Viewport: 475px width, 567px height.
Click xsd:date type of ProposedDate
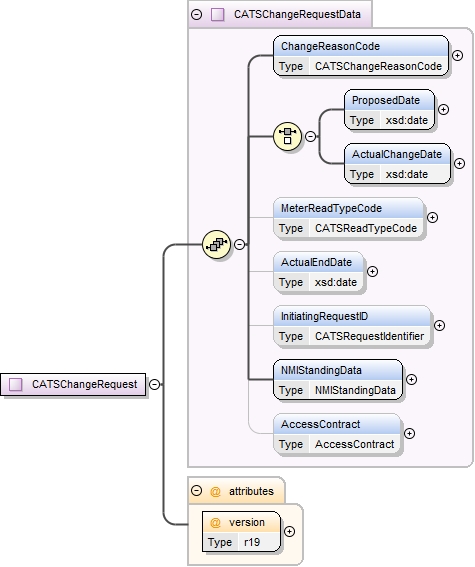coord(407,120)
